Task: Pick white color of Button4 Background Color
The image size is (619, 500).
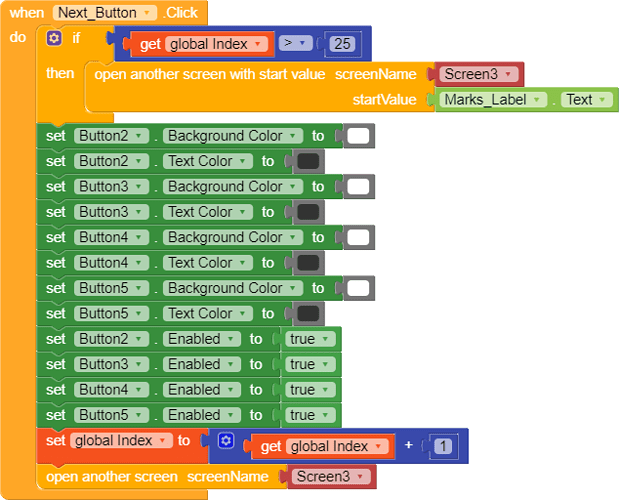Action: [x=358, y=237]
